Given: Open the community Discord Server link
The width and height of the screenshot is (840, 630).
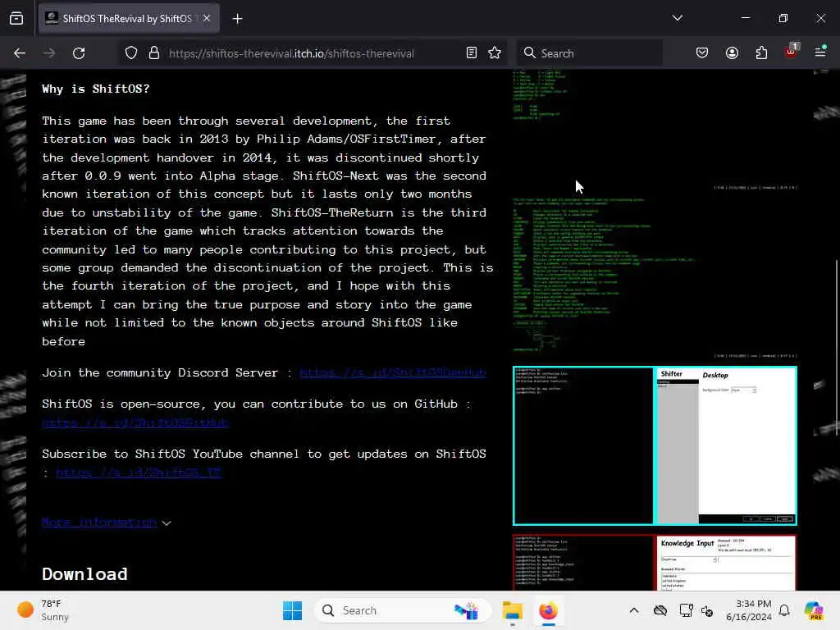Looking at the screenshot, I should click(393, 373).
